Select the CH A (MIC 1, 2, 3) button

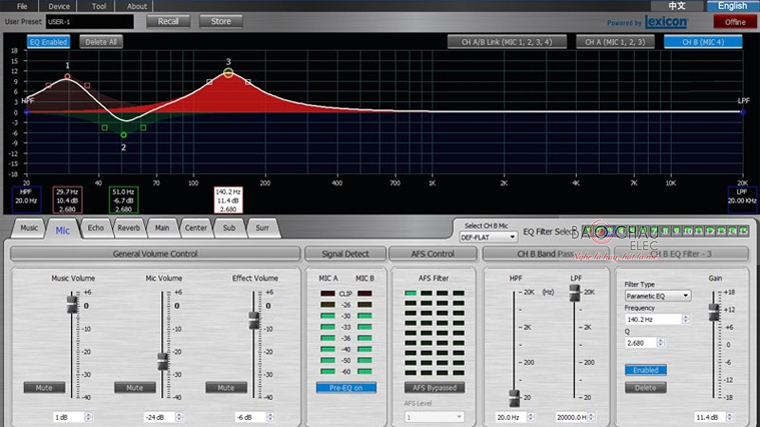[615, 42]
